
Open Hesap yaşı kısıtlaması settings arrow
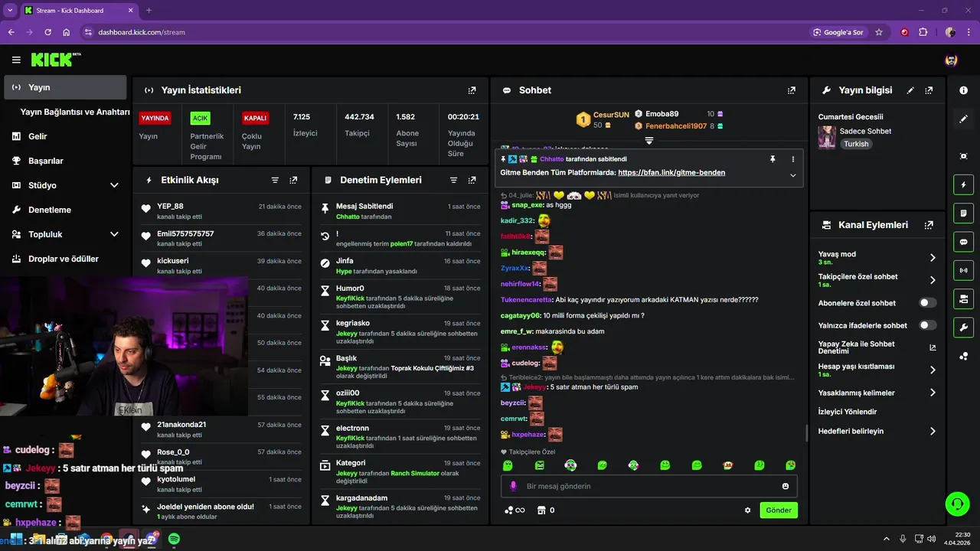pos(933,370)
